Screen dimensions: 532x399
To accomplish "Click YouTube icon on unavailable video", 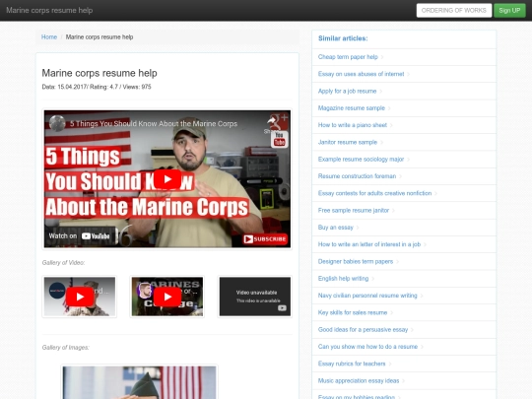I will [282, 308].
